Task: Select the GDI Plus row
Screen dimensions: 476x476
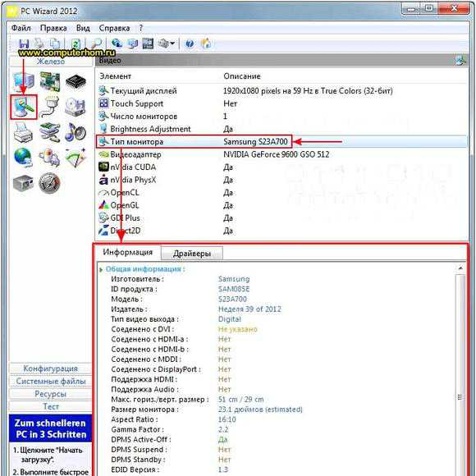Action: click(x=281, y=218)
